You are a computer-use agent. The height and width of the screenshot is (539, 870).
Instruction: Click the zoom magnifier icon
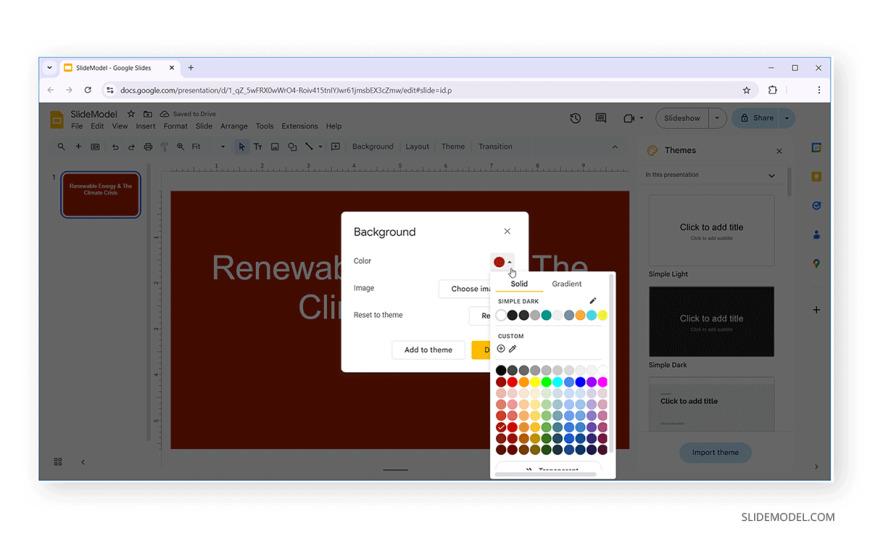(x=180, y=147)
